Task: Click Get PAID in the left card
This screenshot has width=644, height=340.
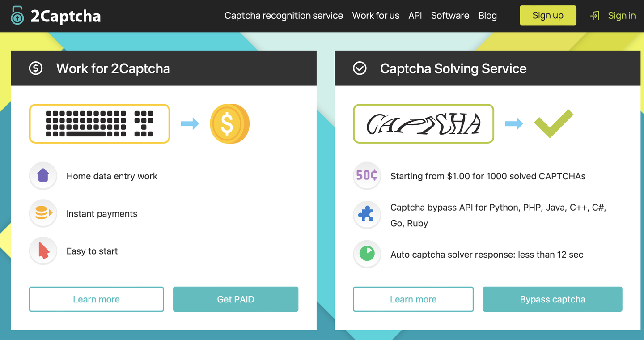Action: point(235,299)
